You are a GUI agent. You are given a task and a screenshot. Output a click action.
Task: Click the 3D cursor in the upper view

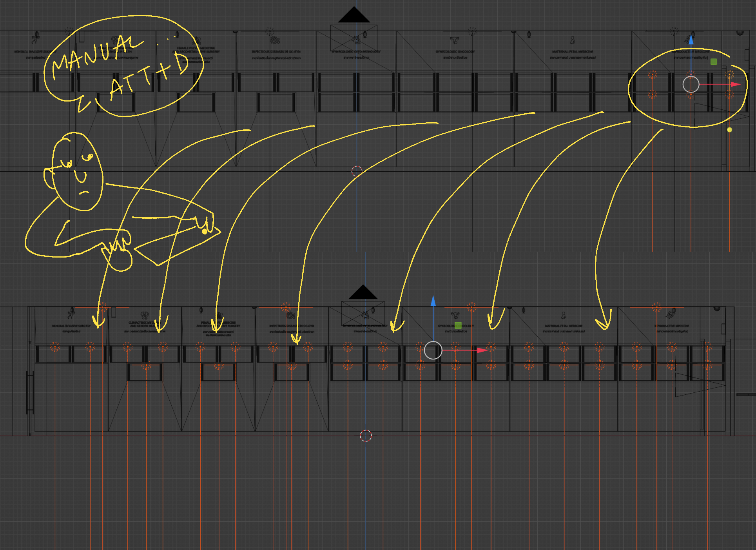pos(357,171)
